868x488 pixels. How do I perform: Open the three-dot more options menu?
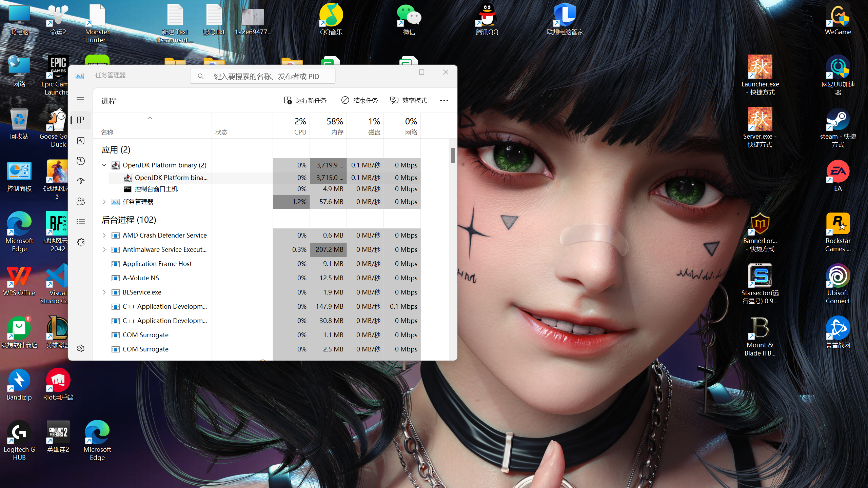tap(444, 100)
